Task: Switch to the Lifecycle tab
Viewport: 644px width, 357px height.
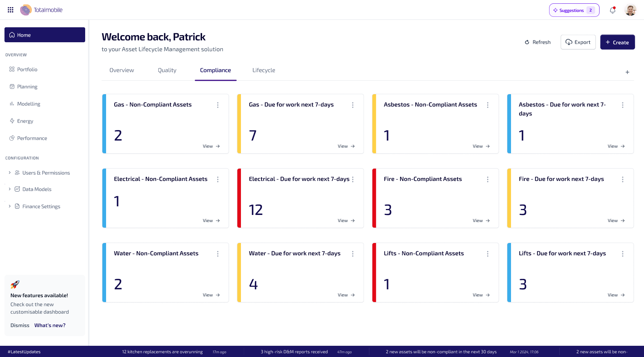Action: pyautogui.click(x=264, y=70)
